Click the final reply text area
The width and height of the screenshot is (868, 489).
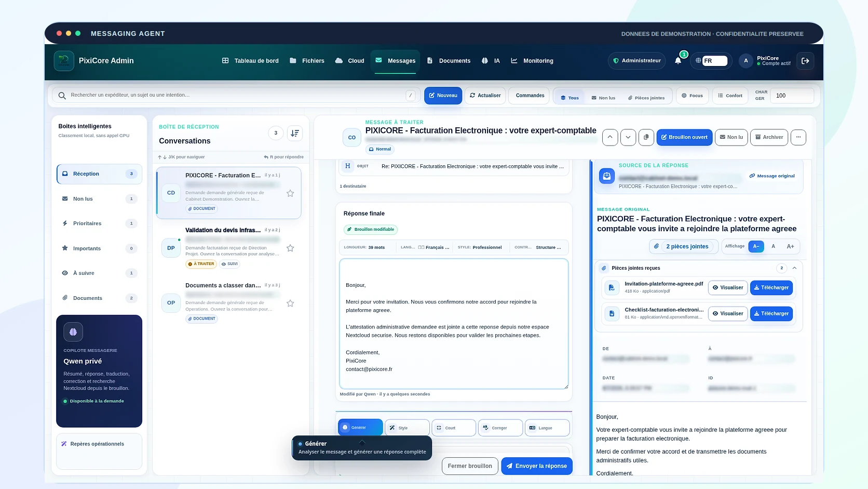pos(454,324)
